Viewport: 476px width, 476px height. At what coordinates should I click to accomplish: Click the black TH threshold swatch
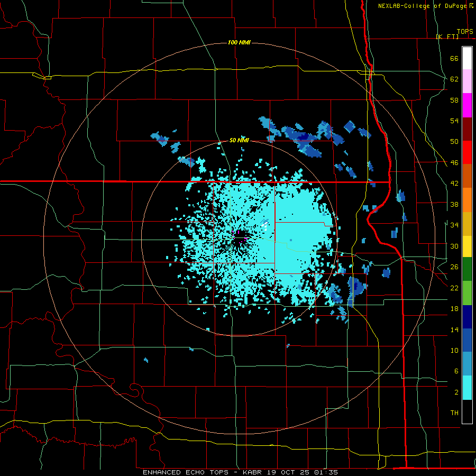coord(467,411)
